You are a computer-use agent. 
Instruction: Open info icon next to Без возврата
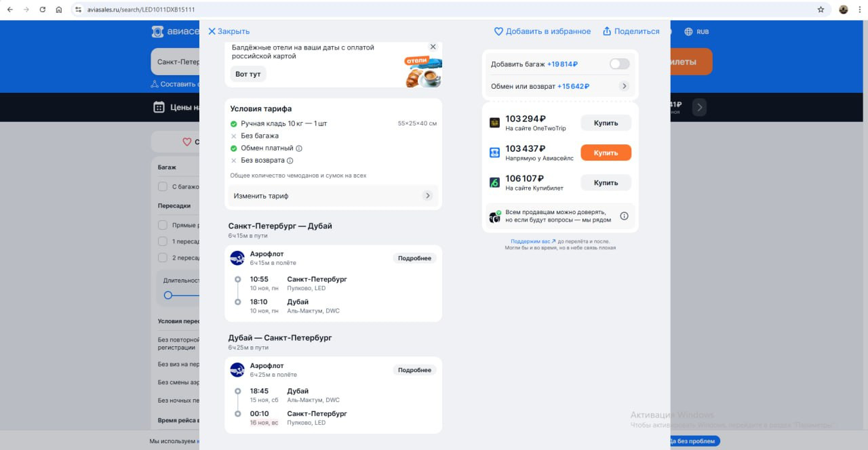(290, 161)
